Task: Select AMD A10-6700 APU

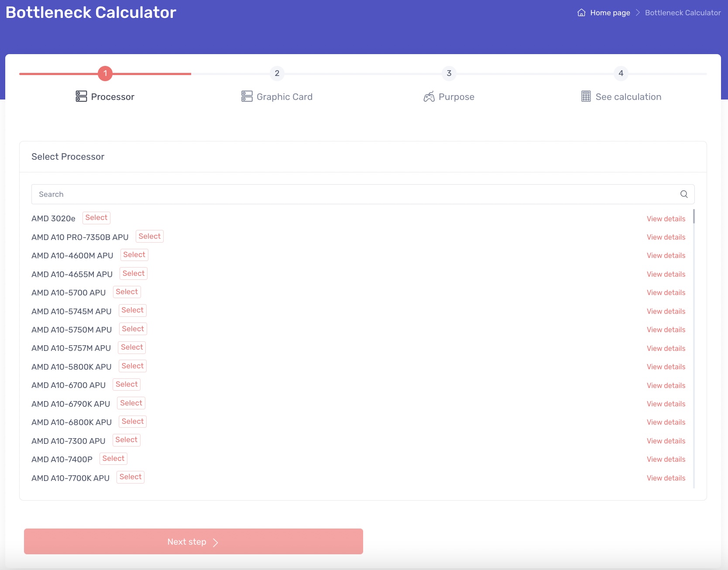Action: point(127,385)
